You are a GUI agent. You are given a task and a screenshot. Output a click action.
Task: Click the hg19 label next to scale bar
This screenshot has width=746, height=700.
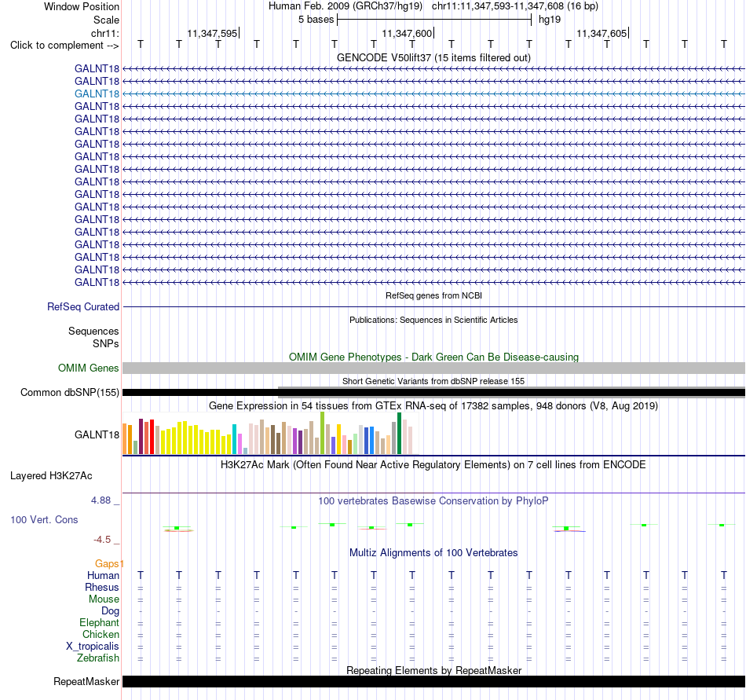pyautogui.click(x=550, y=20)
